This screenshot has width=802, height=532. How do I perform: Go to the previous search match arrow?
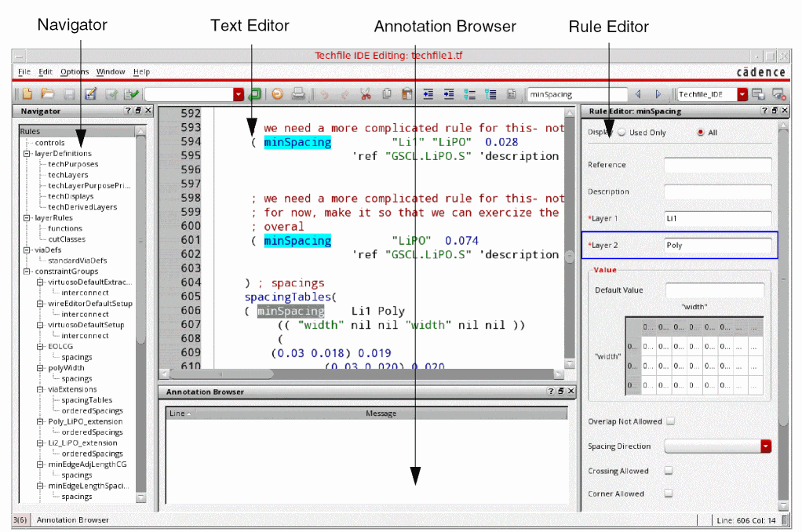(x=637, y=94)
